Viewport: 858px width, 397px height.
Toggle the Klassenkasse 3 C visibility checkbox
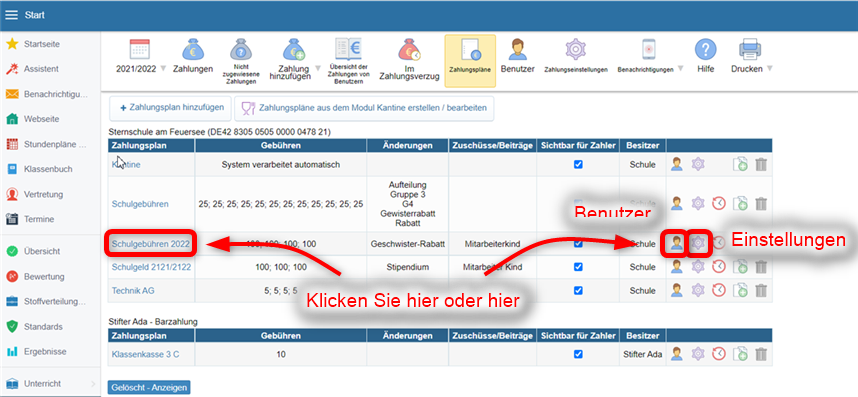578,354
